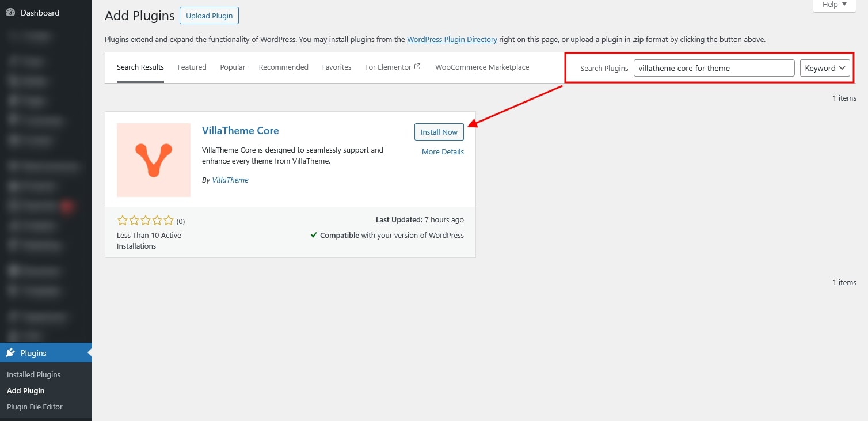Open the Popular plugins tab
The image size is (868, 421).
pos(233,67)
